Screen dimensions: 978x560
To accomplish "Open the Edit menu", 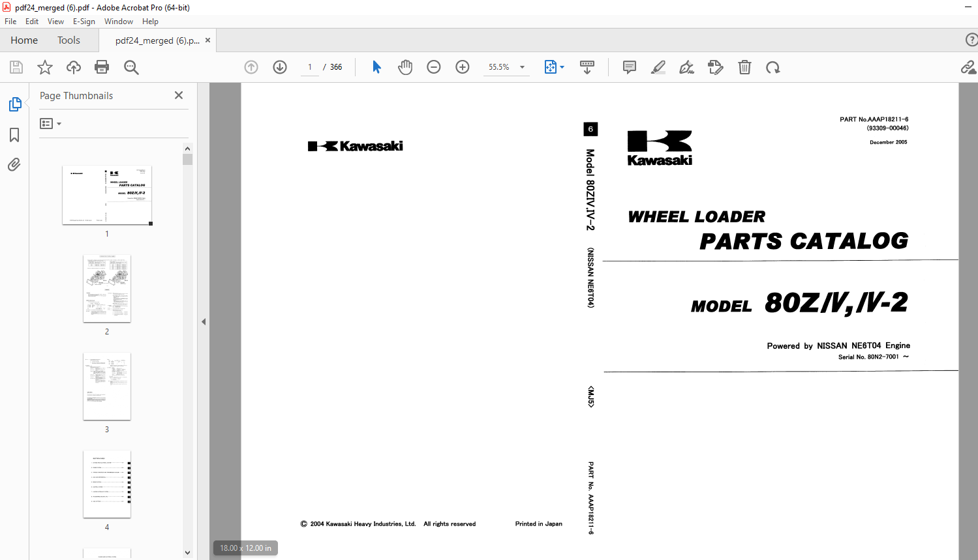I will click(32, 22).
